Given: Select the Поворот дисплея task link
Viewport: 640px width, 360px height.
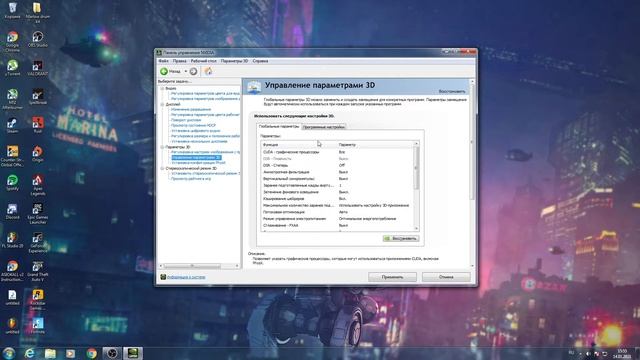Looking at the screenshot, I should 186,120.
